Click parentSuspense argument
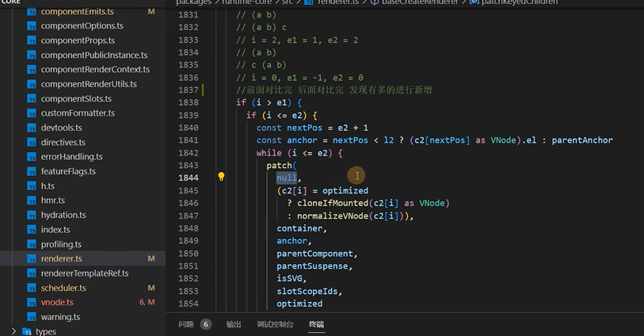The width and height of the screenshot is (644, 336). [312, 266]
